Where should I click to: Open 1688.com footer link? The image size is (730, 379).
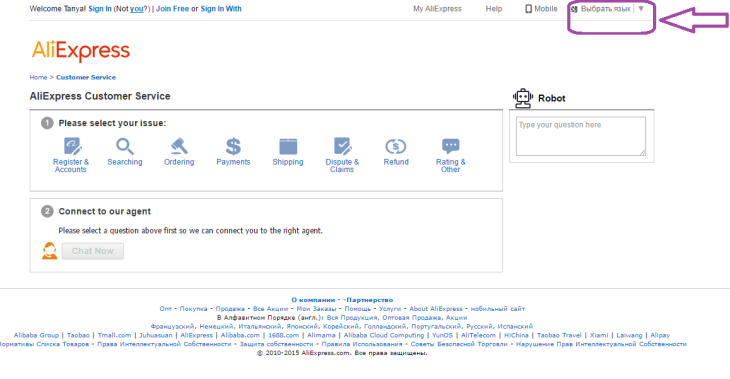pos(284,335)
